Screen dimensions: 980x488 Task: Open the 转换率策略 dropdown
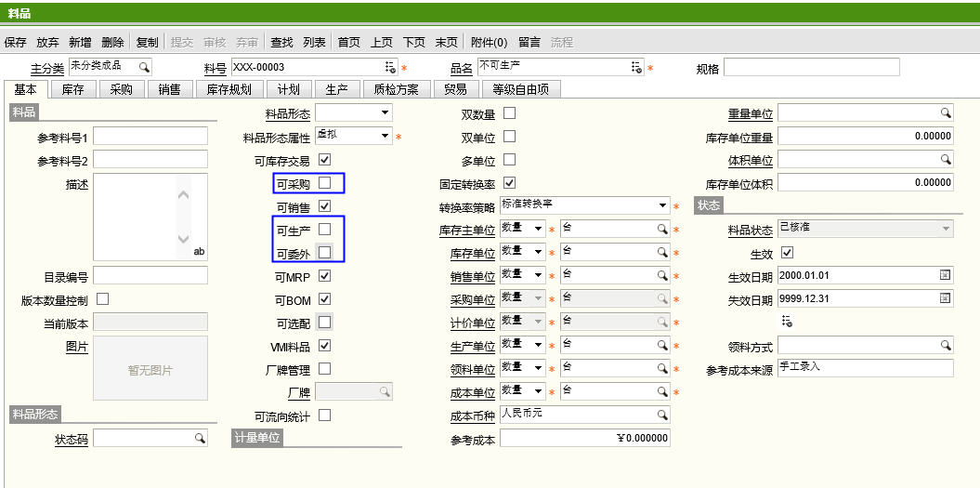pyautogui.click(x=662, y=206)
